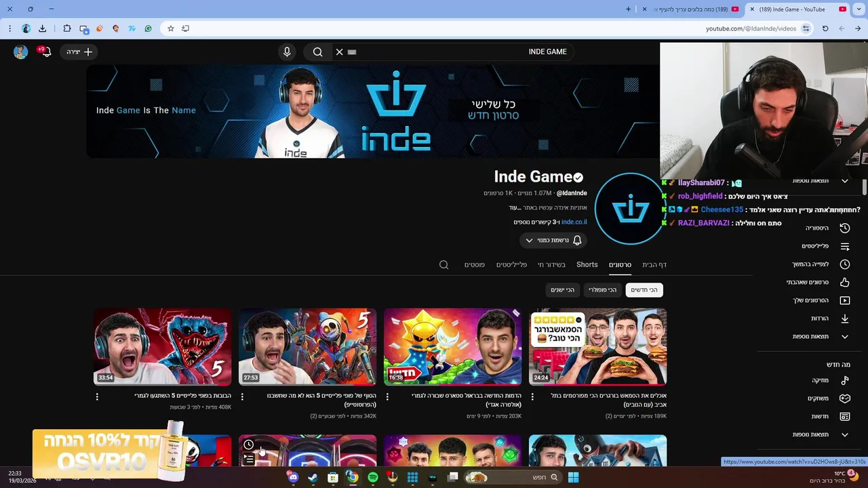Screen dimensions: 868x488
Task: Expand channel description '...עוד'
Action: pos(514,208)
